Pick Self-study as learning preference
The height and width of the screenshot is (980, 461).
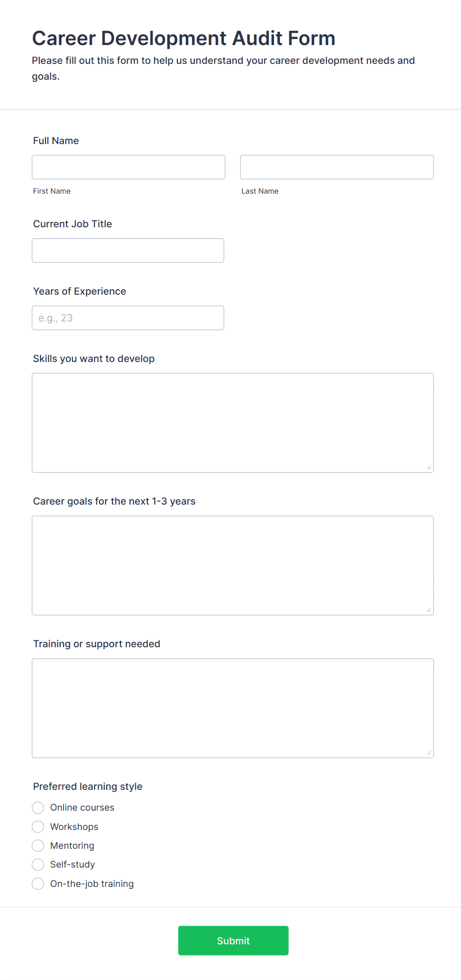pyautogui.click(x=38, y=864)
